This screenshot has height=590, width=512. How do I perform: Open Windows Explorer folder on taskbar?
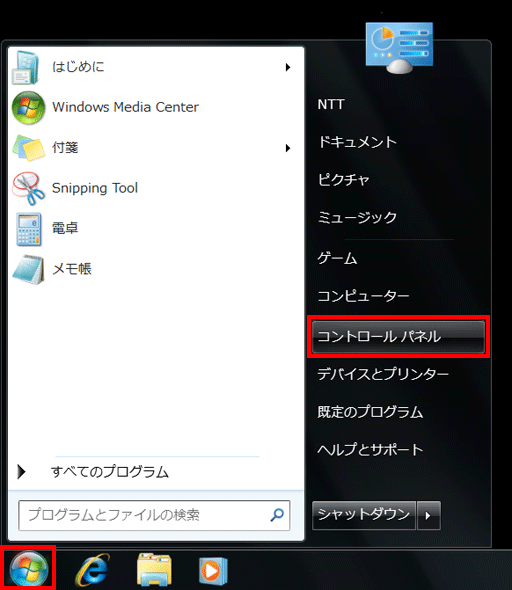[154, 570]
